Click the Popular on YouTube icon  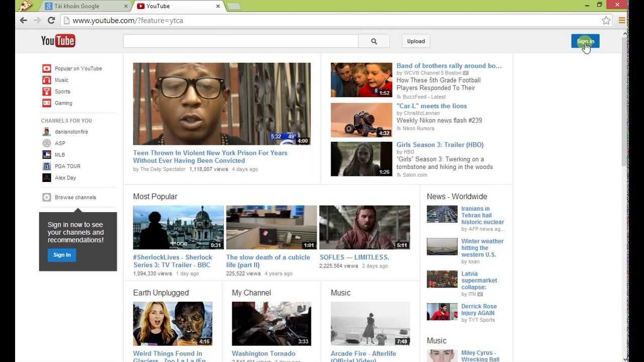click(46, 68)
